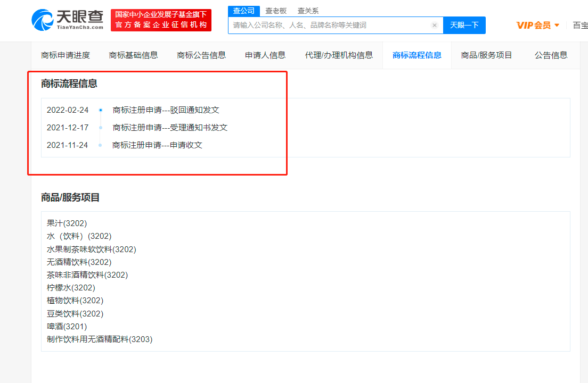Click the red official credit agency banner
The width and height of the screenshot is (588, 383).
(161, 20)
